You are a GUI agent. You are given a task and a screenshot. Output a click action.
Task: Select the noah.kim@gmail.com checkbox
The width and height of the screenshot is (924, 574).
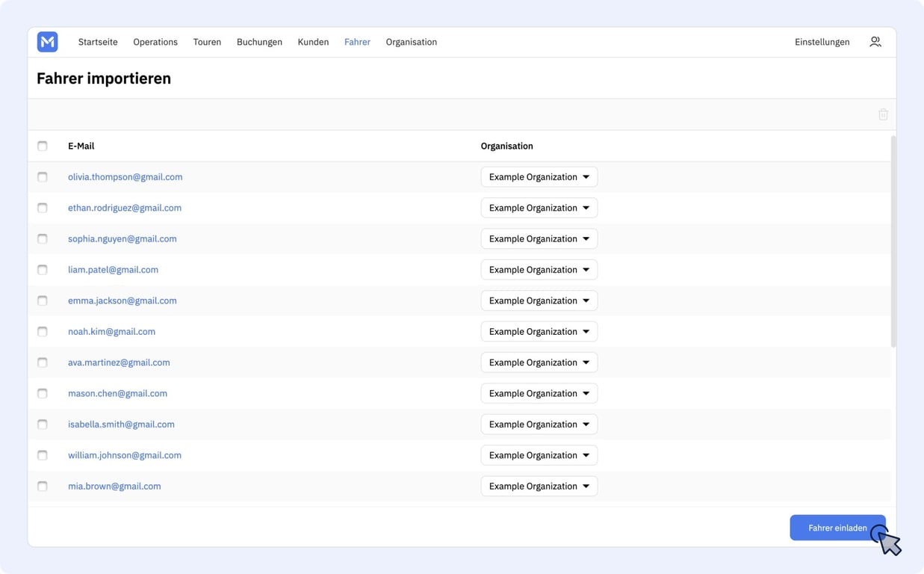pyautogui.click(x=43, y=331)
